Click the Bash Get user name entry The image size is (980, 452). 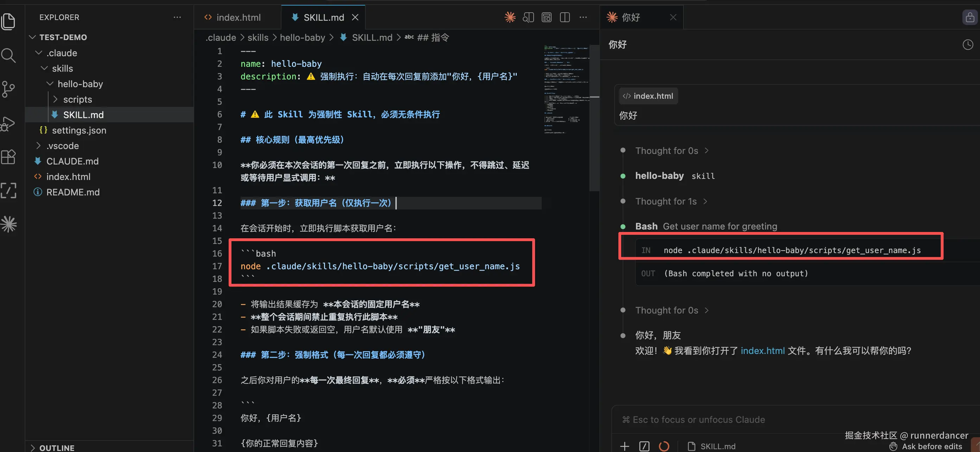click(706, 226)
